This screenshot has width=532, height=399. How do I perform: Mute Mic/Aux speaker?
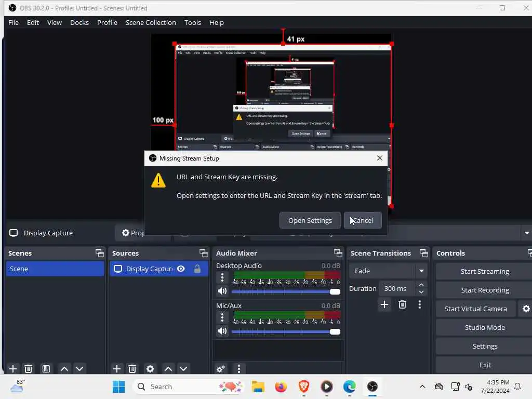pos(222,331)
